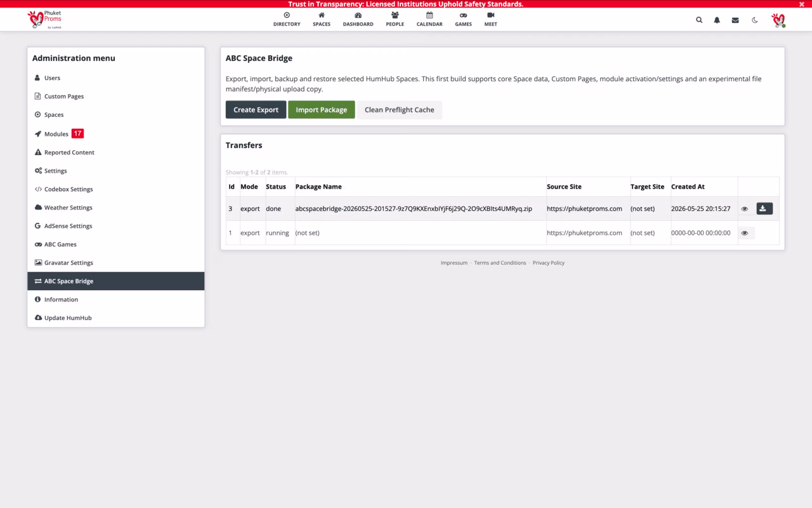Open the People navigation item
Image resolution: width=812 pixels, height=508 pixels.
(395, 20)
